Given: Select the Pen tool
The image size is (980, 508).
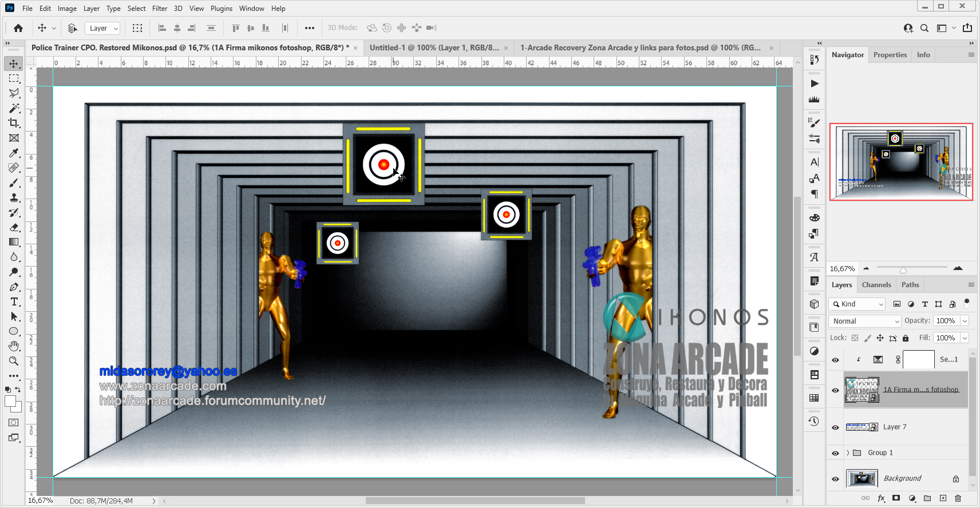Looking at the screenshot, I should tap(14, 287).
